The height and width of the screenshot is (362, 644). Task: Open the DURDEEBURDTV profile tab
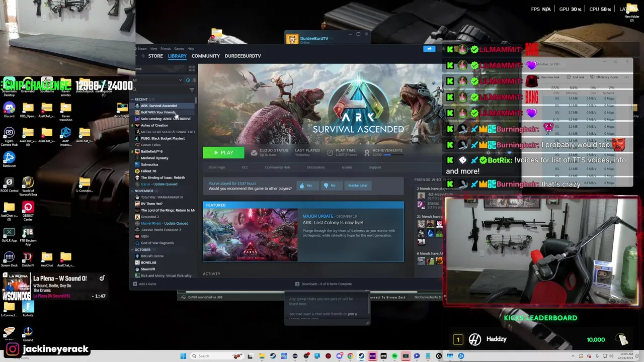point(243,56)
